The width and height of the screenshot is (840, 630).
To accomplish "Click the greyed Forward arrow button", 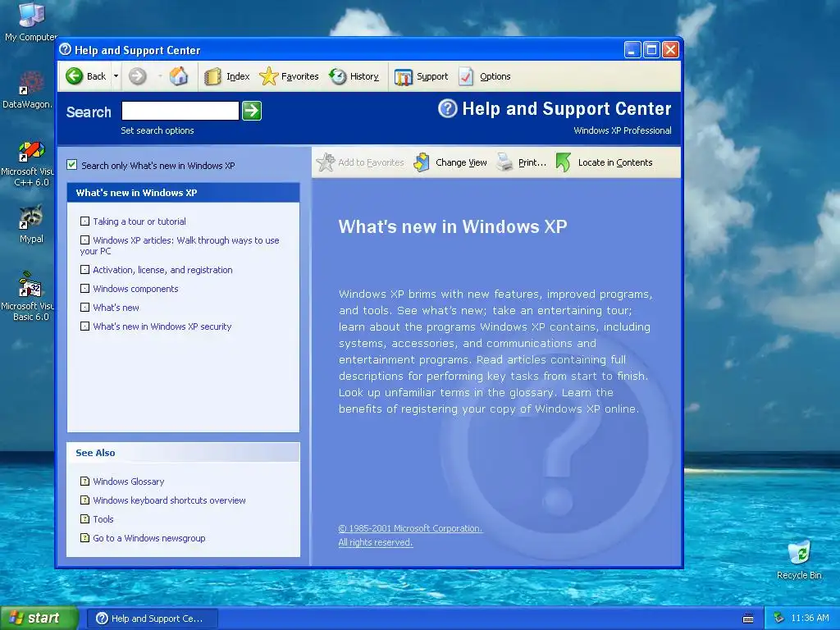I will (138, 76).
